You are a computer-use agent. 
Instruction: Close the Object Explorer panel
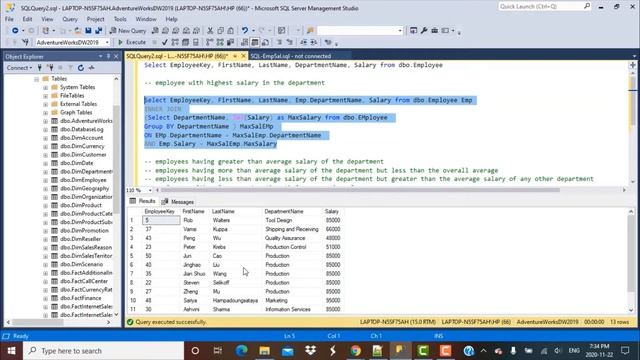click(116, 56)
